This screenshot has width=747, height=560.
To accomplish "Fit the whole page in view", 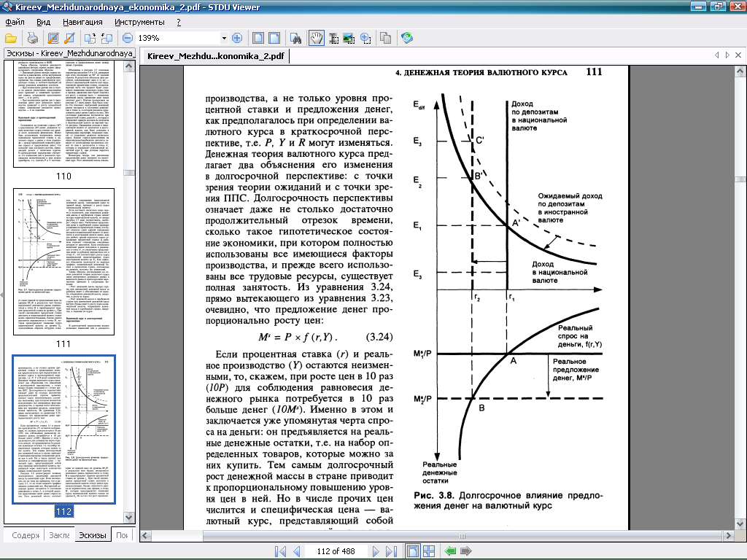I will click(258, 39).
